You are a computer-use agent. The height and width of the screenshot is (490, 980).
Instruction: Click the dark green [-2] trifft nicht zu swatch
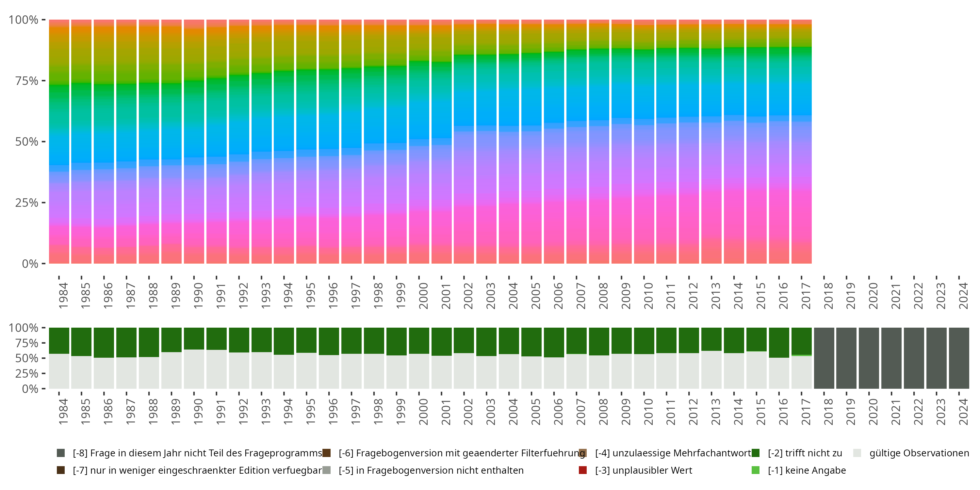pyautogui.click(x=756, y=453)
